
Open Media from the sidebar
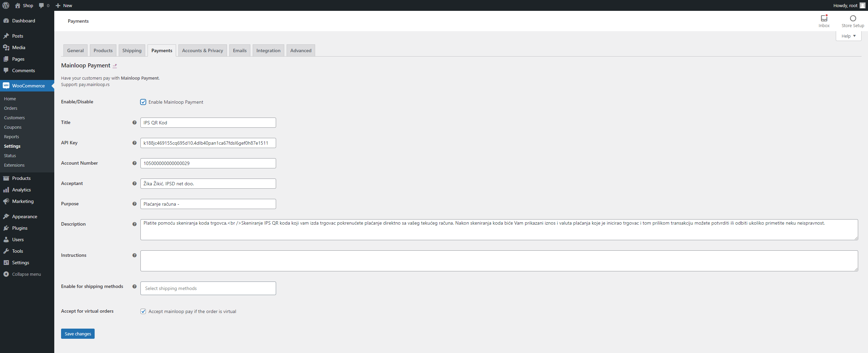pyautogui.click(x=18, y=47)
